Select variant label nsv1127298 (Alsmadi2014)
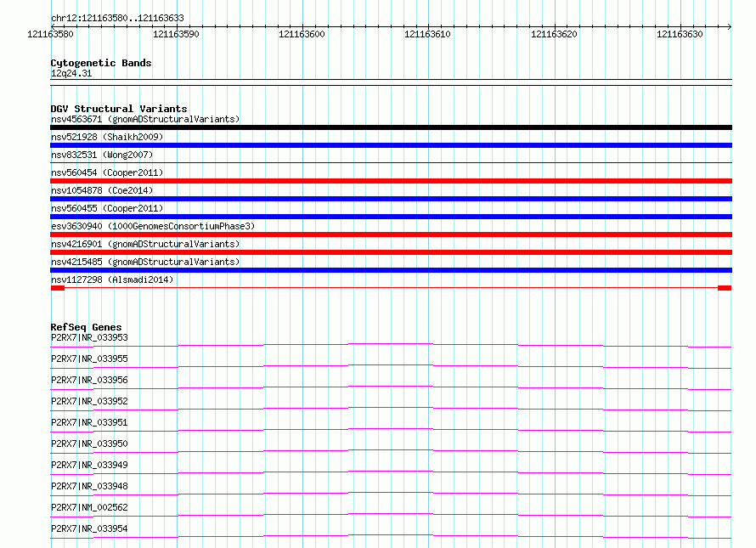Viewport: 756px width, 548px height. coord(112,280)
